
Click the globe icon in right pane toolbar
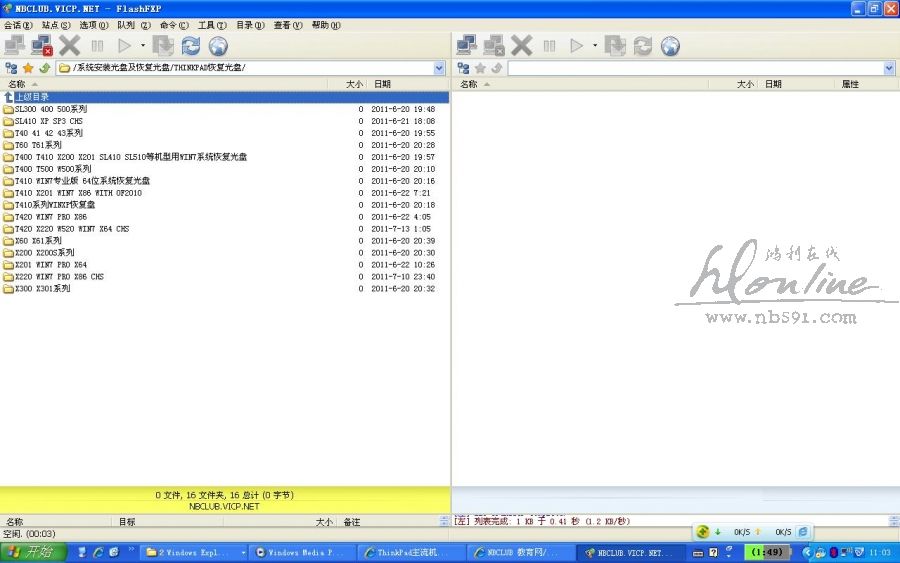click(x=670, y=45)
